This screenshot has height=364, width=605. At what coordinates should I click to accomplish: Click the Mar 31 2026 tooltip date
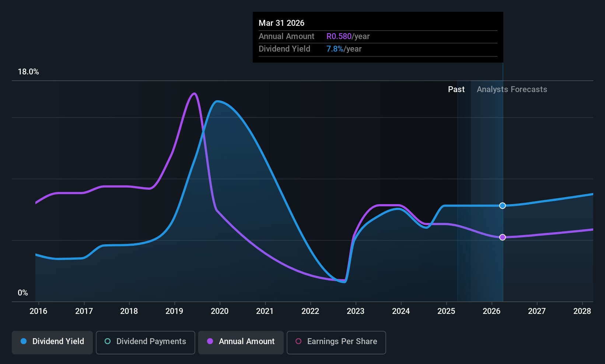click(x=281, y=23)
